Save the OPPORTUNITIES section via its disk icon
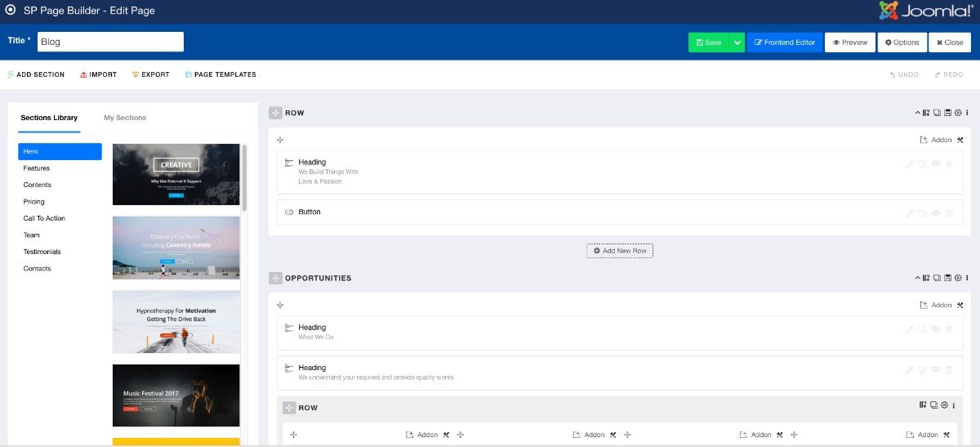The width and height of the screenshot is (980, 447). (947, 278)
